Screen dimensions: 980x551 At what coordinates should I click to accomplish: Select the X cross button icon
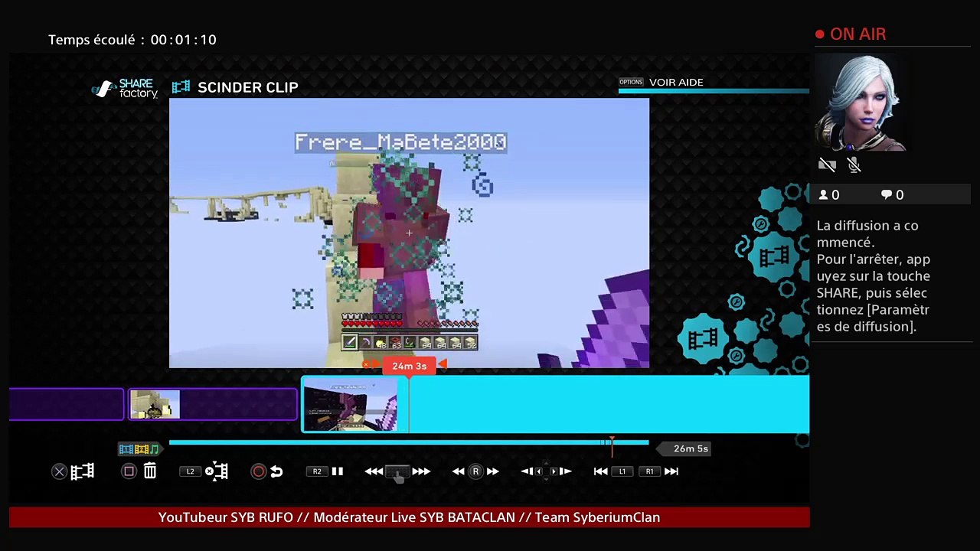pyautogui.click(x=59, y=471)
